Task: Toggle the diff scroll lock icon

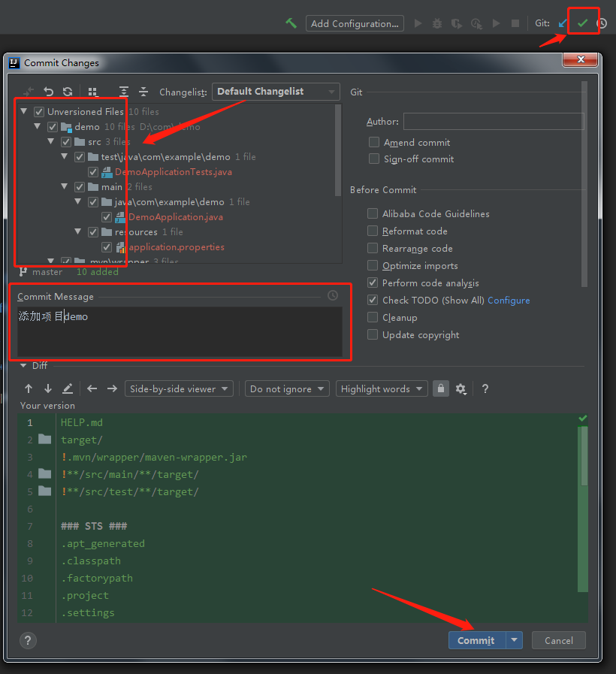Action: click(441, 388)
